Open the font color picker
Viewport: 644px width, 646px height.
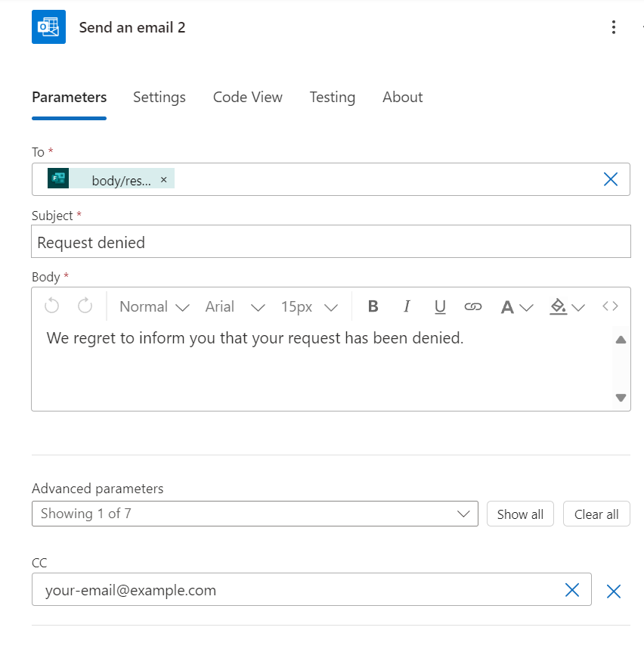pyautogui.click(x=516, y=306)
